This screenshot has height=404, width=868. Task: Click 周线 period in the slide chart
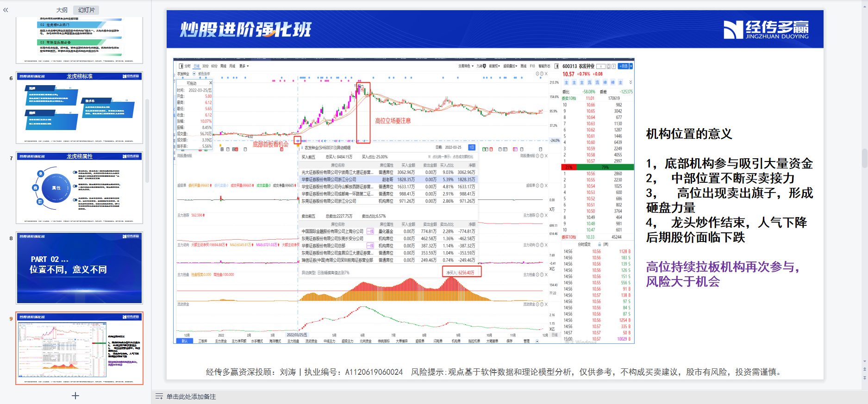pyautogui.click(x=223, y=66)
